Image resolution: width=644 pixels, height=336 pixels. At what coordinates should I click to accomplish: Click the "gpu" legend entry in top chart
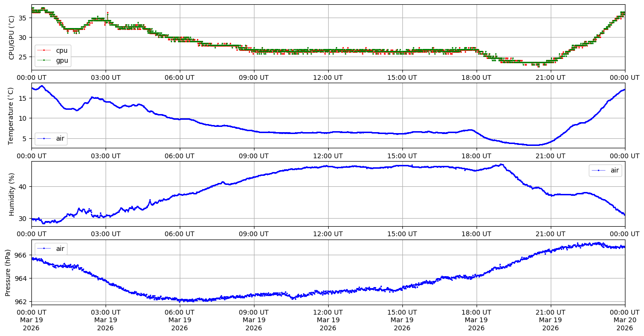click(x=61, y=60)
